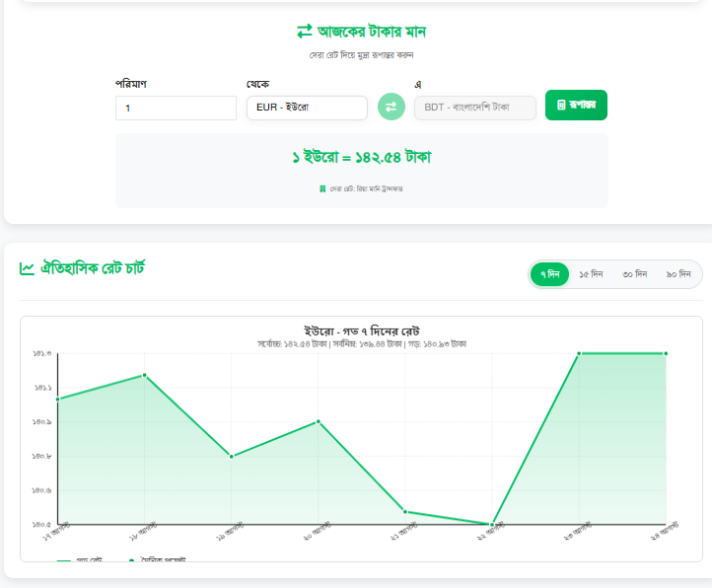712x588 pixels.
Task: Click the ২২ আগস্ট lowest data point
Action: coord(492,525)
